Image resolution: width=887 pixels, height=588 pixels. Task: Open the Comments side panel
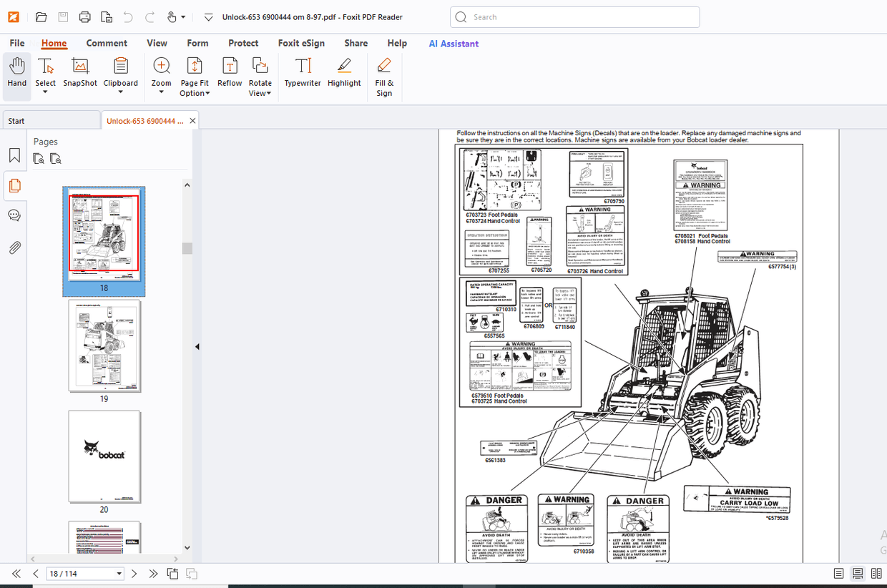click(x=14, y=215)
